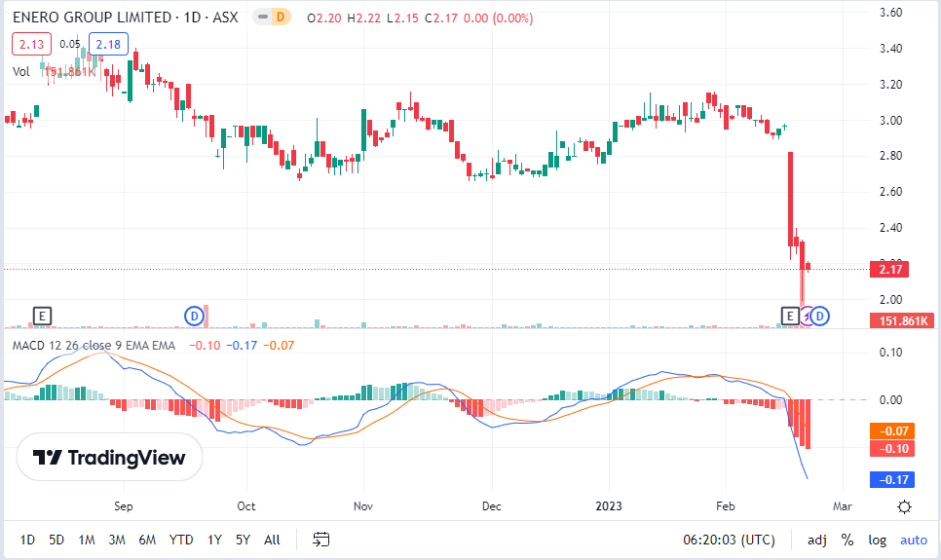Click the rightmost dividend D marker

click(x=820, y=315)
